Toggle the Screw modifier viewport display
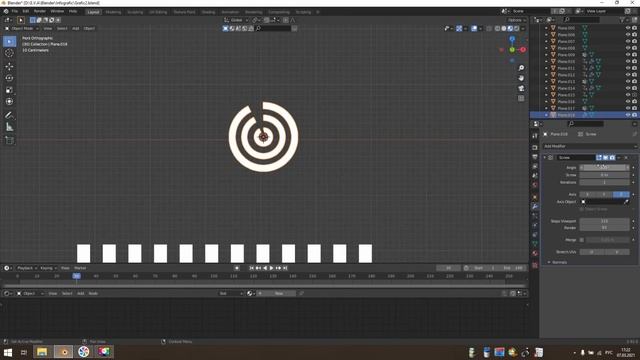The height and width of the screenshot is (360, 640). (x=605, y=158)
